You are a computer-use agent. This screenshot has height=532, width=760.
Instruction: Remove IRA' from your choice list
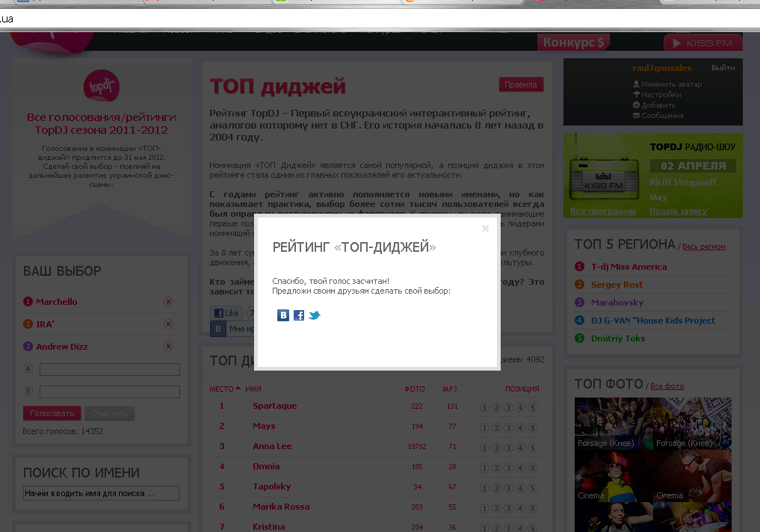169,324
